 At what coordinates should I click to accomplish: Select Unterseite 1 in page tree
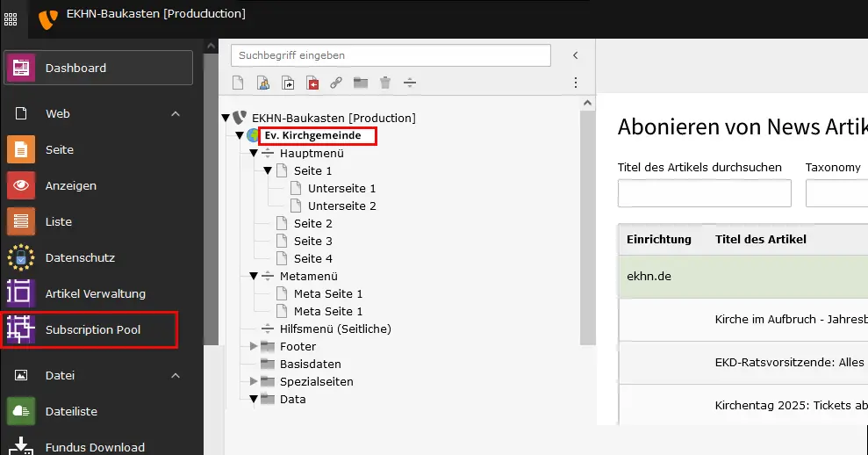(341, 189)
